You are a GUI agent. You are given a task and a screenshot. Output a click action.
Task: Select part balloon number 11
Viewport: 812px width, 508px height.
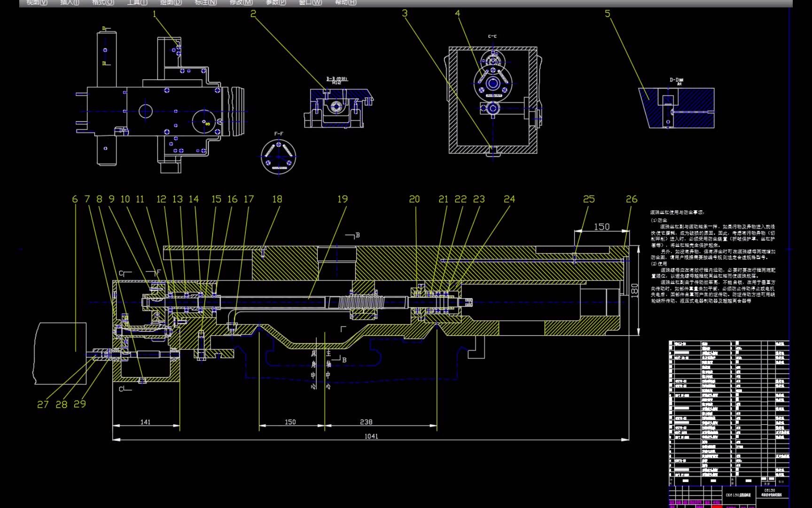[140, 199]
